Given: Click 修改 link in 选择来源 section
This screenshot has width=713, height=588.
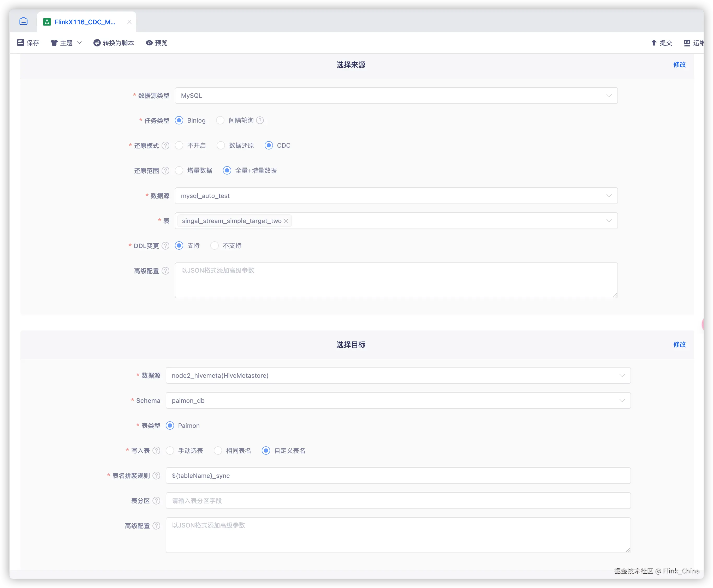Looking at the screenshot, I should [679, 64].
